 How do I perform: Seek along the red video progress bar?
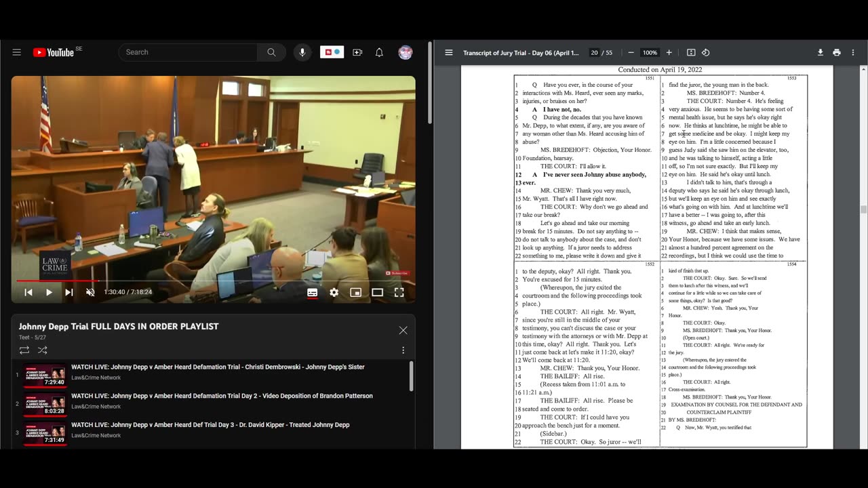coord(213,280)
